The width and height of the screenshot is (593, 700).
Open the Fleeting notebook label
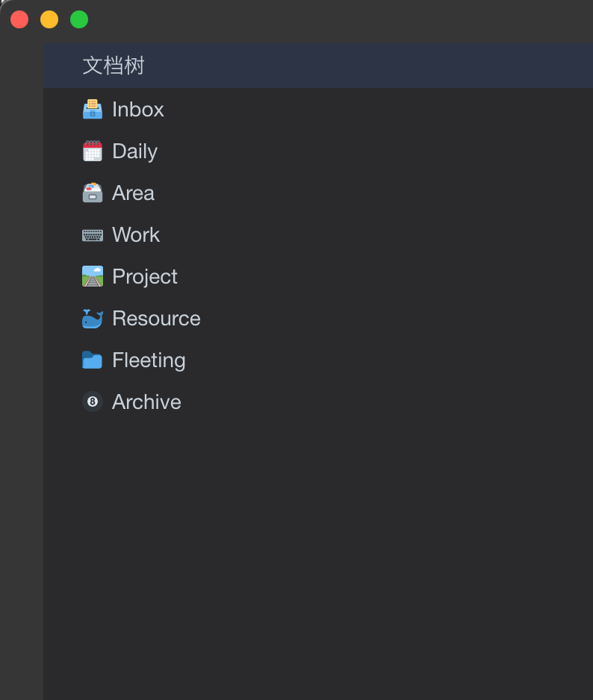(x=149, y=360)
